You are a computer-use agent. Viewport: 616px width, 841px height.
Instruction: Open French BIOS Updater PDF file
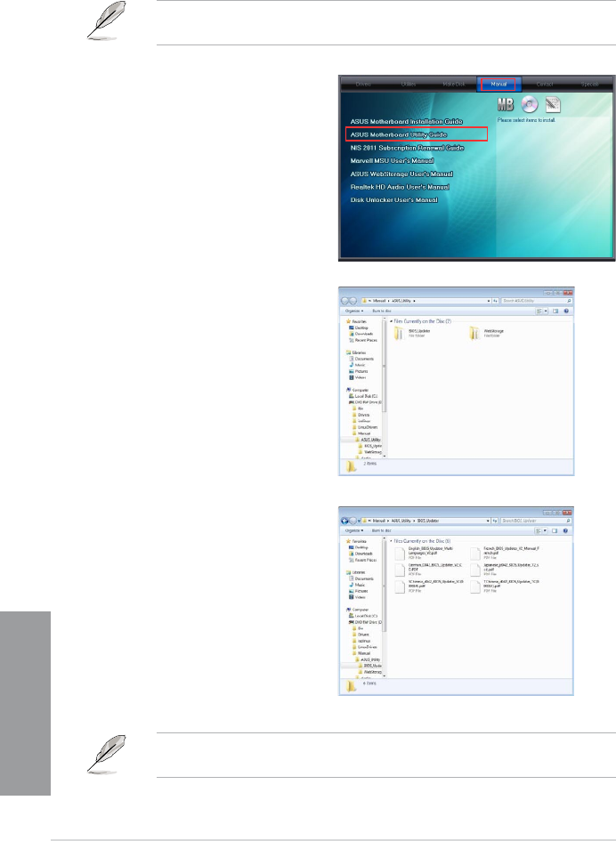coord(505,553)
